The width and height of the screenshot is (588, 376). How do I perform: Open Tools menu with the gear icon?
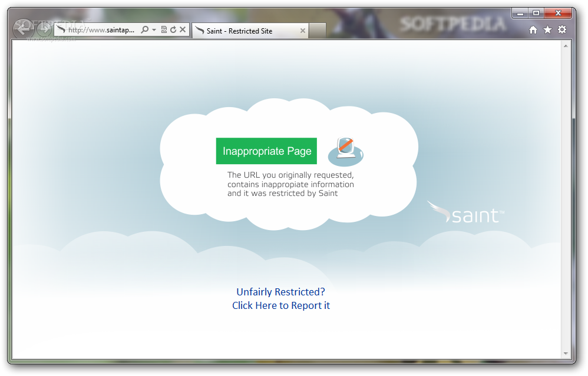561,29
